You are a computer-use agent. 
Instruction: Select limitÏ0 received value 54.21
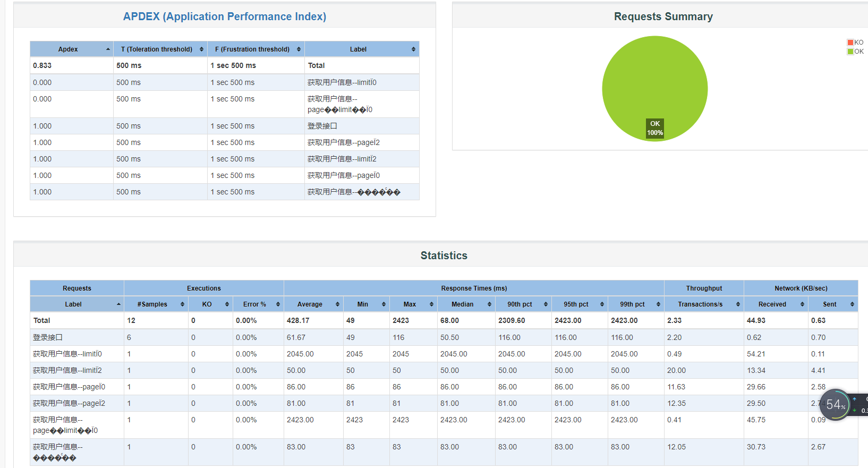[x=756, y=354]
